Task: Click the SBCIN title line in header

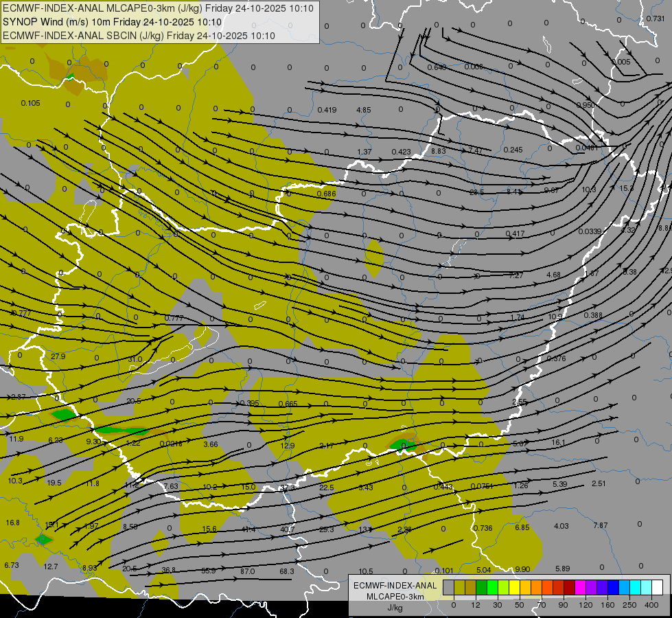Action: (x=139, y=36)
